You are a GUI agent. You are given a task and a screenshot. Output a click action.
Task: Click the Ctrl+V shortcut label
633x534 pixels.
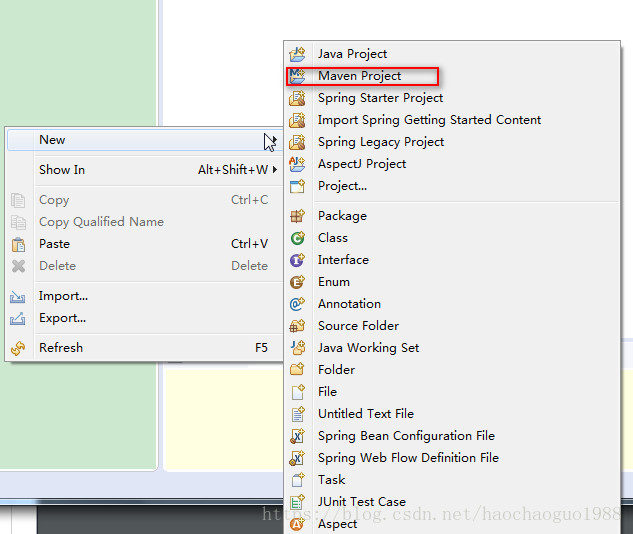[x=249, y=244]
